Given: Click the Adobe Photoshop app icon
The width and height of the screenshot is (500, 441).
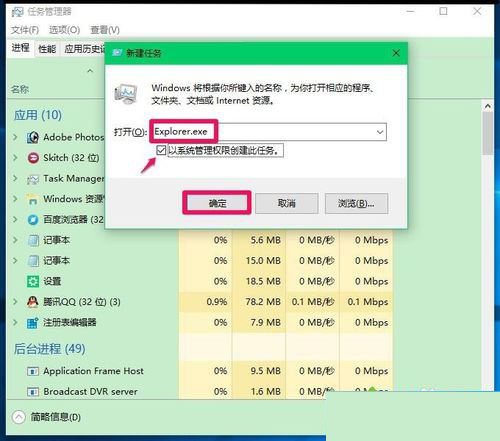Looking at the screenshot, I should coord(33,137).
